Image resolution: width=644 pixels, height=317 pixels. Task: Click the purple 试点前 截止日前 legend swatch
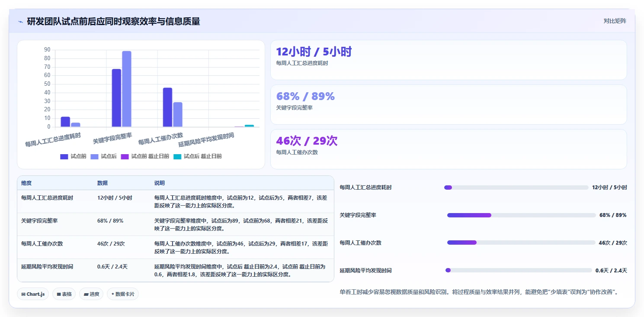[125, 156]
